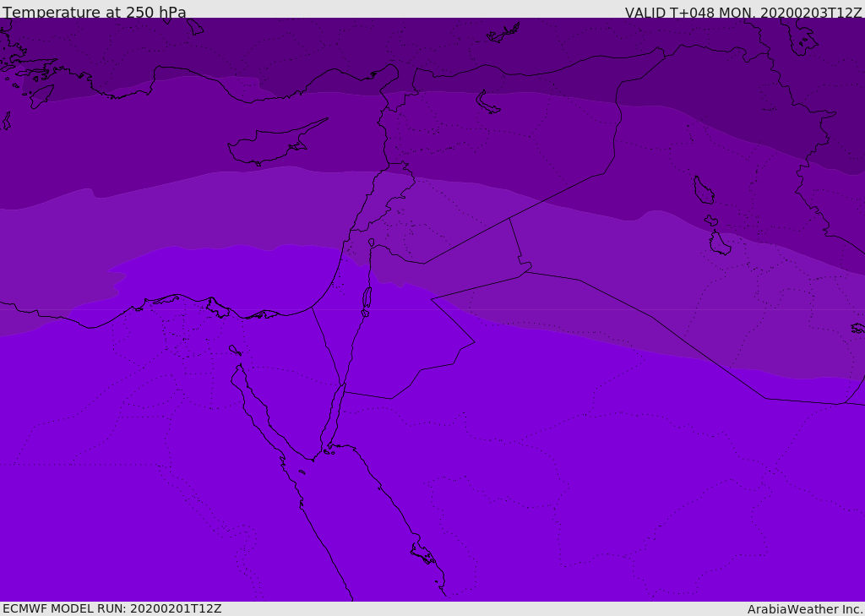Click the small lake in southeastern Turkey
The image size is (865, 616).
pyautogui.click(x=503, y=34)
